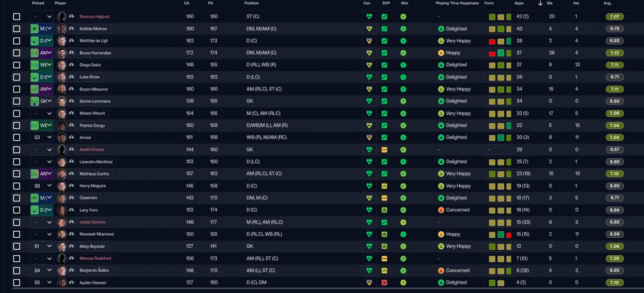This screenshot has width=644, height=293.
Task: Open Rasmus Højlund's player profile link
Action: click(x=95, y=17)
